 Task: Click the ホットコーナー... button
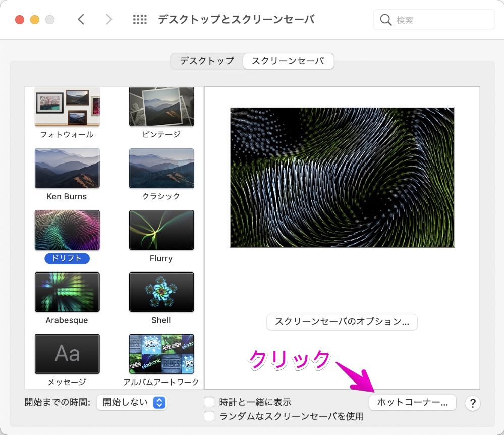coord(412,402)
